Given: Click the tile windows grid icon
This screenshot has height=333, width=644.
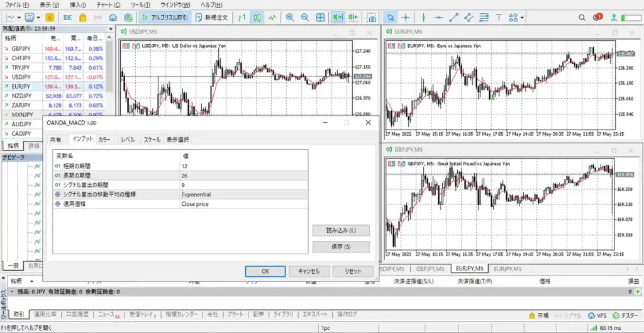Looking at the screenshot, I should (320, 18).
